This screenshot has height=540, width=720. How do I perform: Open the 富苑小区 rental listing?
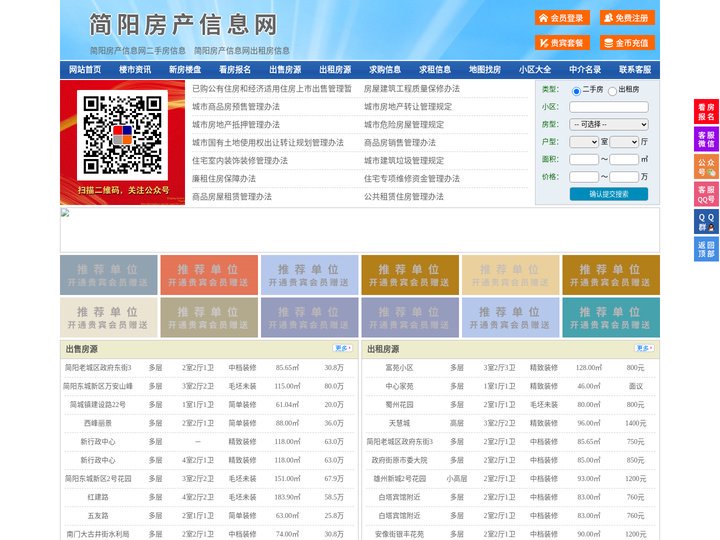click(x=399, y=368)
